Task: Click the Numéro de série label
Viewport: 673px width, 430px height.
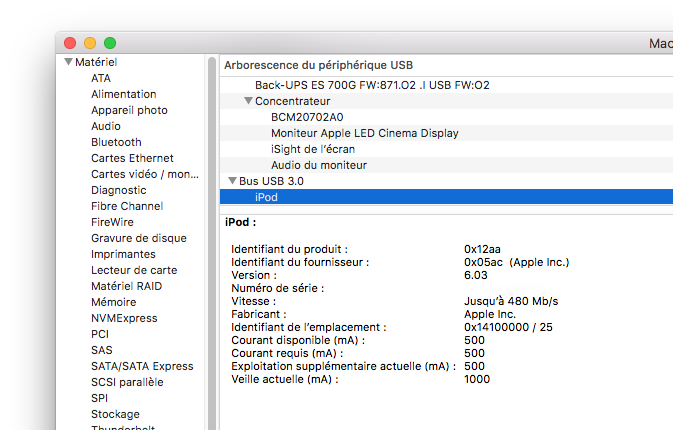Action: click(277, 288)
